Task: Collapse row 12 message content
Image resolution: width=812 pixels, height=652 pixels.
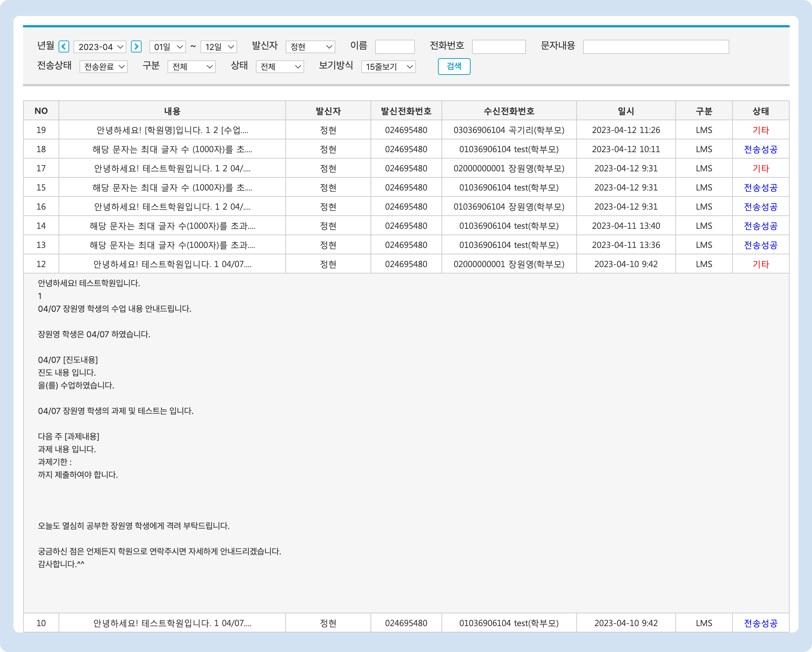Action: coord(172,264)
